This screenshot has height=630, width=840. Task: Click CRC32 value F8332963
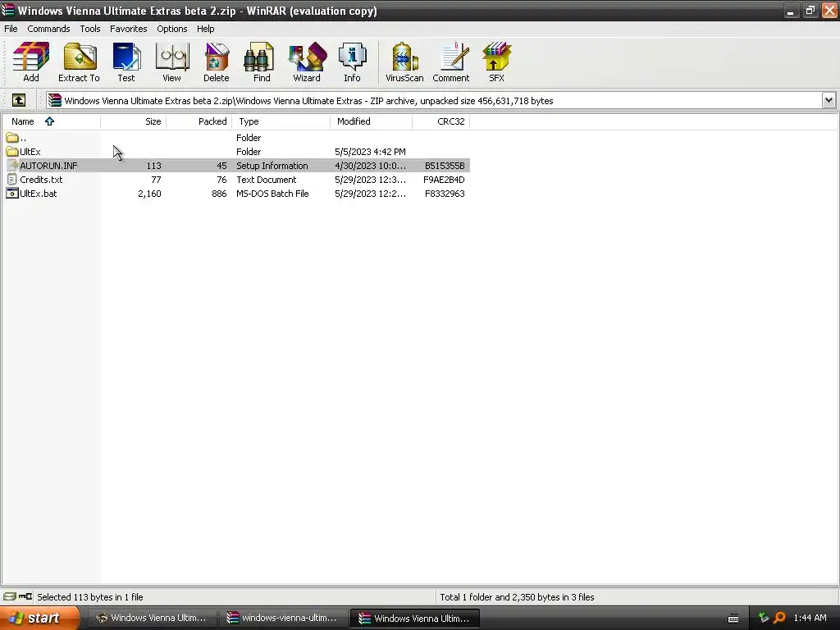click(445, 194)
